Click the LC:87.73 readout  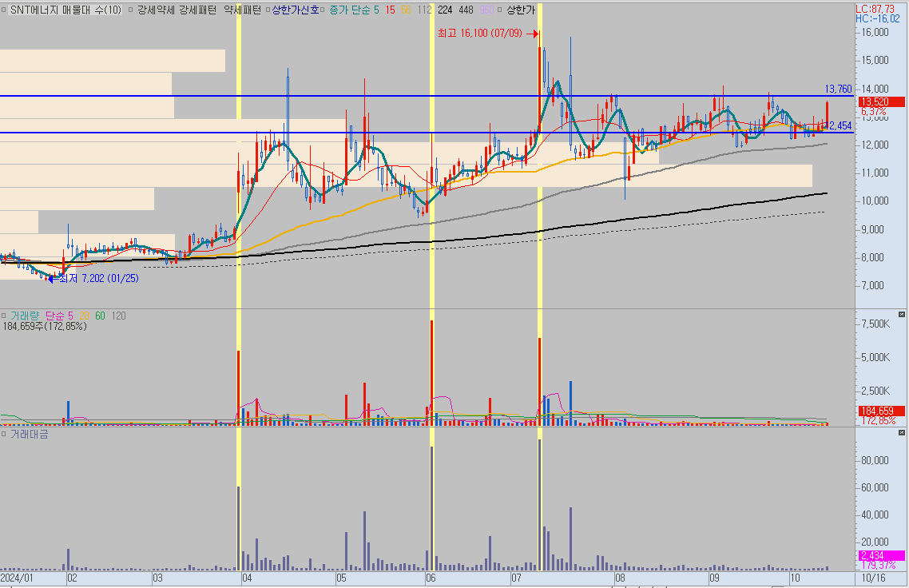[875, 10]
